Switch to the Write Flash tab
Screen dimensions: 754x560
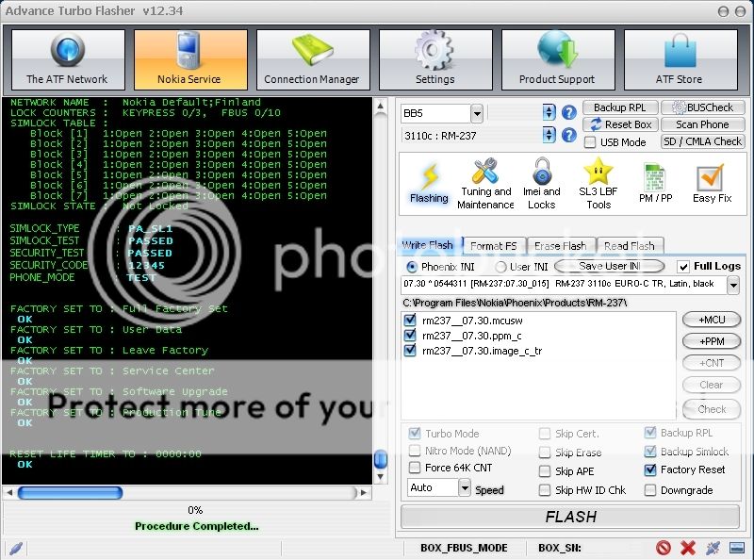point(428,245)
